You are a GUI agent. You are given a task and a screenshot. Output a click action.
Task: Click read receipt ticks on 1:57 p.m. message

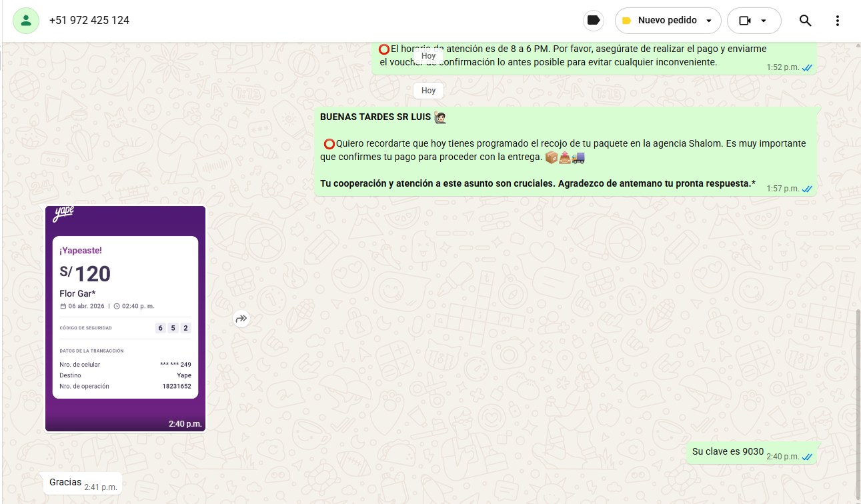pos(807,189)
